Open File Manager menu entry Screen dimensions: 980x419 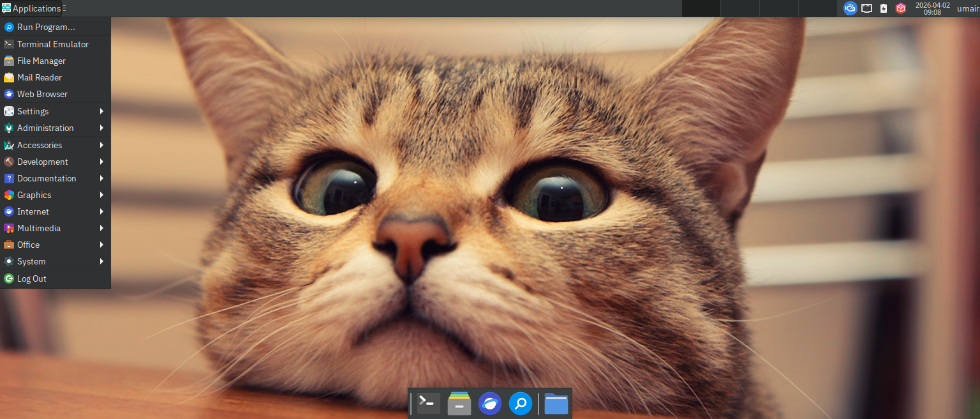tap(56, 61)
